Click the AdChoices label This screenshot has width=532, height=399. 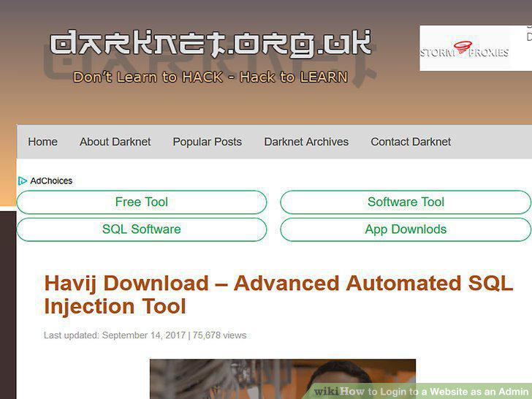pyautogui.click(x=51, y=180)
